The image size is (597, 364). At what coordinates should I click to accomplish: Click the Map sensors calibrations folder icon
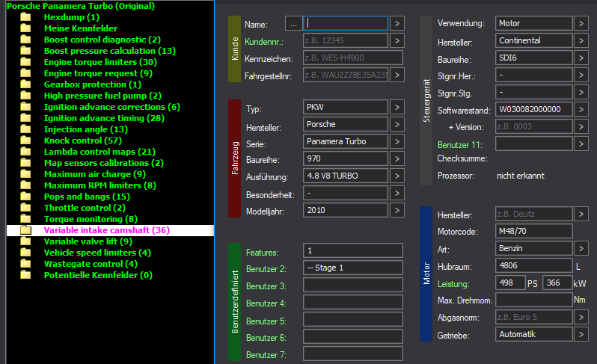pyautogui.click(x=25, y=163)
